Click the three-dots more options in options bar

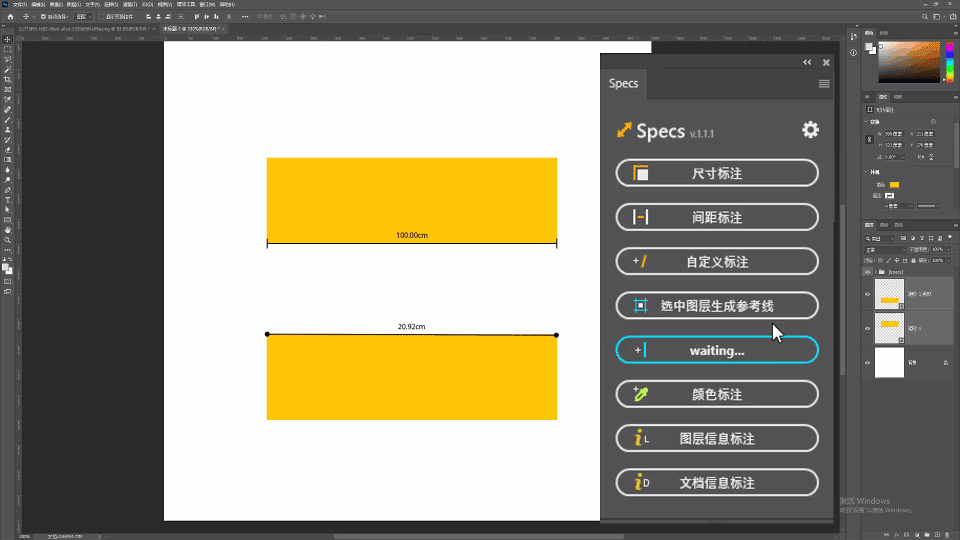click(x=245, y=17)
